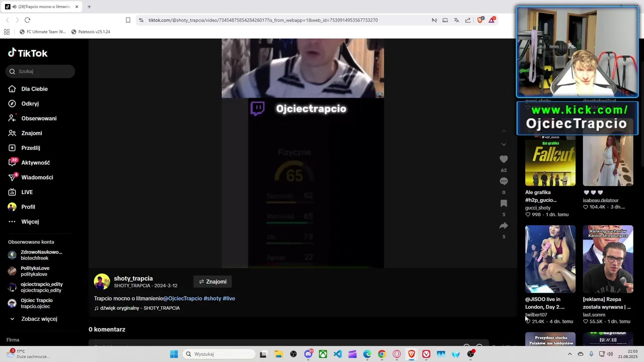Open Vivaldi browser from the taskbar
This screenshot has width=644, height=362.
tap(426, 354)
